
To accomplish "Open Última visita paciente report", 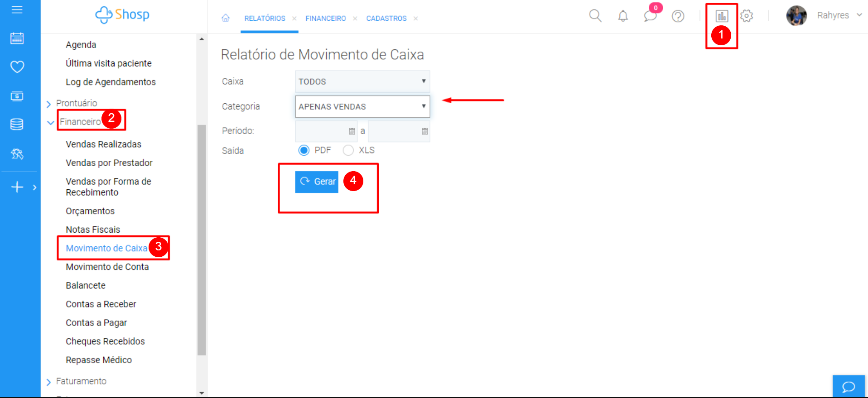I will 109,63.
